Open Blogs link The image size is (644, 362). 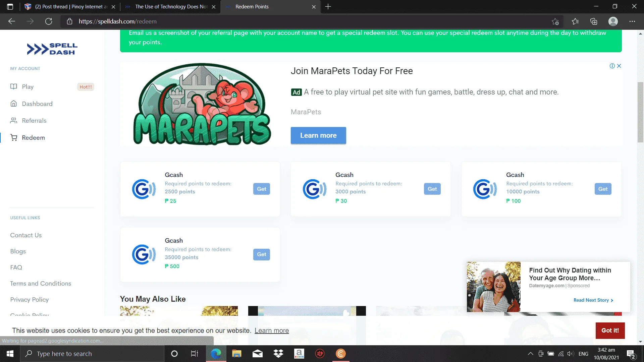point(18,251)
